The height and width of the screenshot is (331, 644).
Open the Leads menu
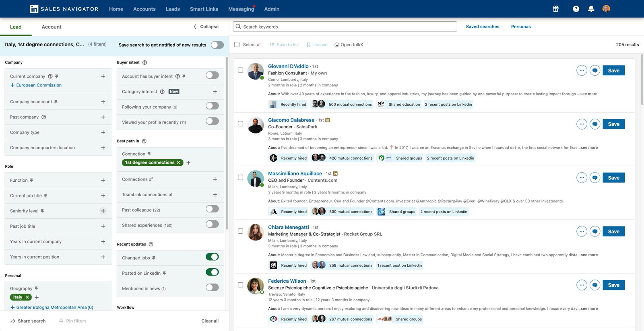pyautogui.click(x=173, y=9)
